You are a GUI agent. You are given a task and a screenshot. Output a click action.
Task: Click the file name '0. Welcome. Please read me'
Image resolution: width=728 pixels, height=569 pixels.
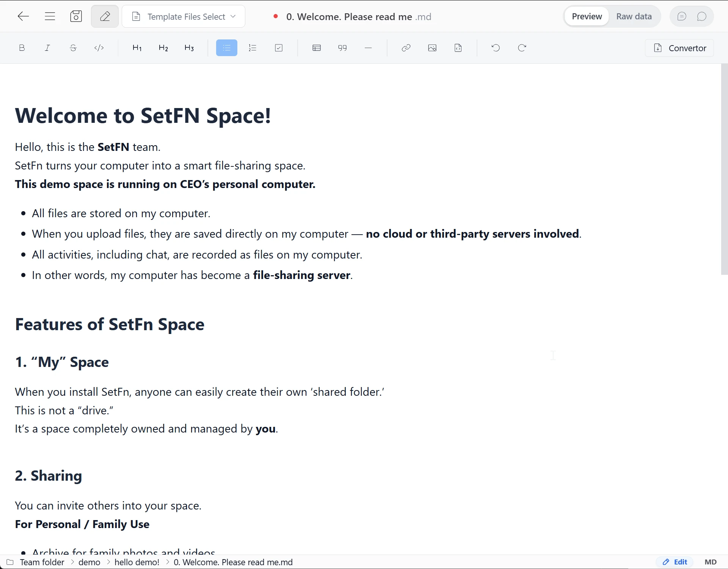[349, 17]
